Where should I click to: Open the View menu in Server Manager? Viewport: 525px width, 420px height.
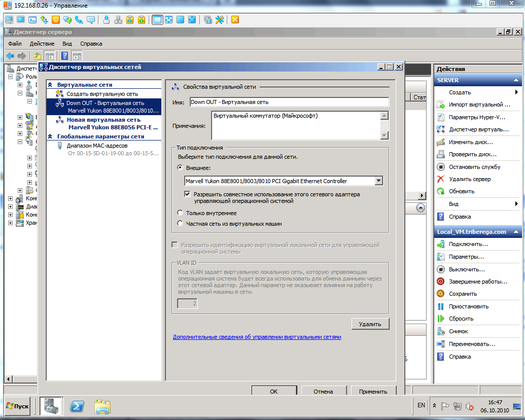click(x=67, y=44)
